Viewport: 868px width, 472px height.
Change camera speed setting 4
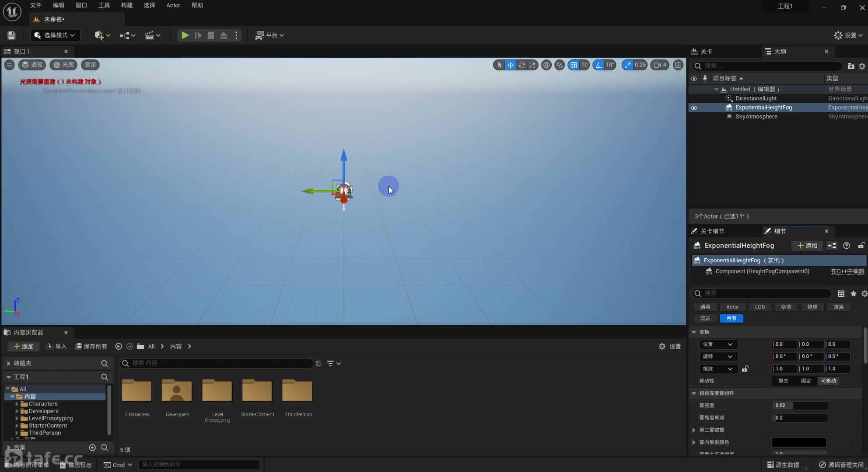[660, 65]
